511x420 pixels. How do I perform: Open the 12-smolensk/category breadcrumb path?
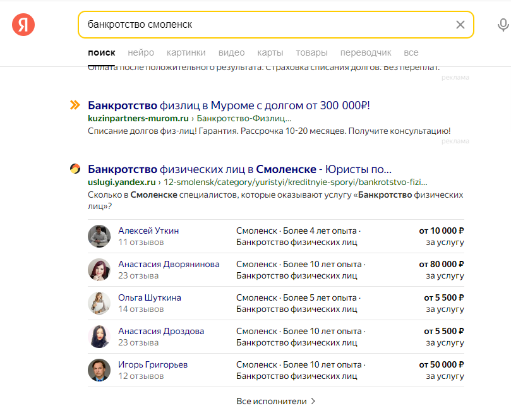pyautogui.click(x=295, y=182)
